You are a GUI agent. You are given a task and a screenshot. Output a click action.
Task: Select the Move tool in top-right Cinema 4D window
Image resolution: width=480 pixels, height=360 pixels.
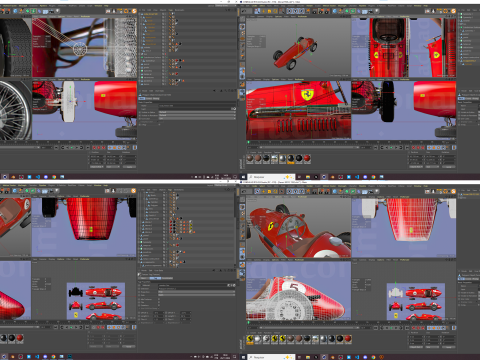[263, 11]
